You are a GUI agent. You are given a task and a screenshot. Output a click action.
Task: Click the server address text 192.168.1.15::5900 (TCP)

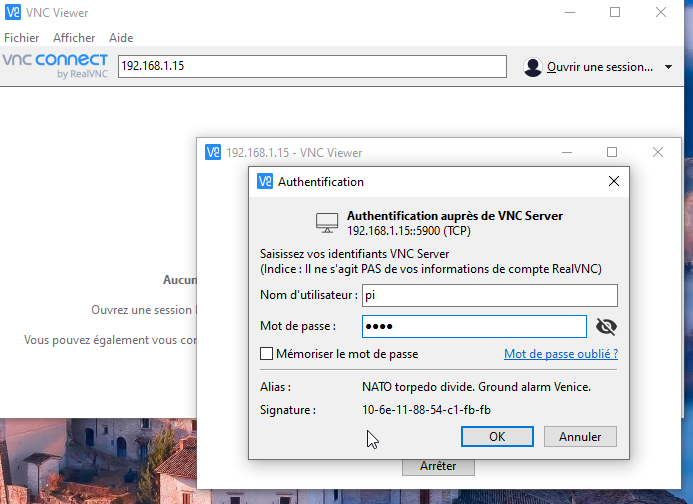pos(409,231)
